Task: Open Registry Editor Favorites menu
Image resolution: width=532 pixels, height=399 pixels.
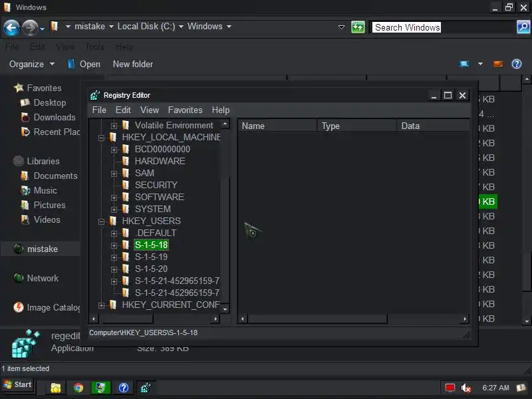Action: [186, 110]
